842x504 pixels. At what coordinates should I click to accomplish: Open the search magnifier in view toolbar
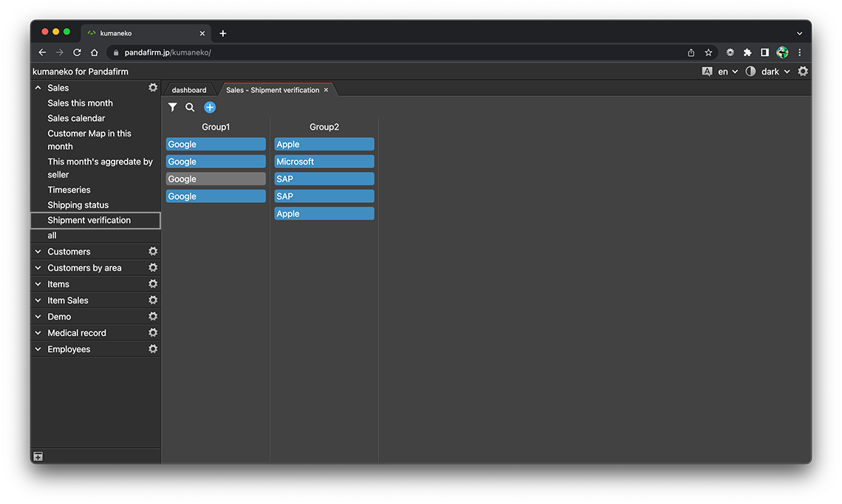click(x=190, y=108)
